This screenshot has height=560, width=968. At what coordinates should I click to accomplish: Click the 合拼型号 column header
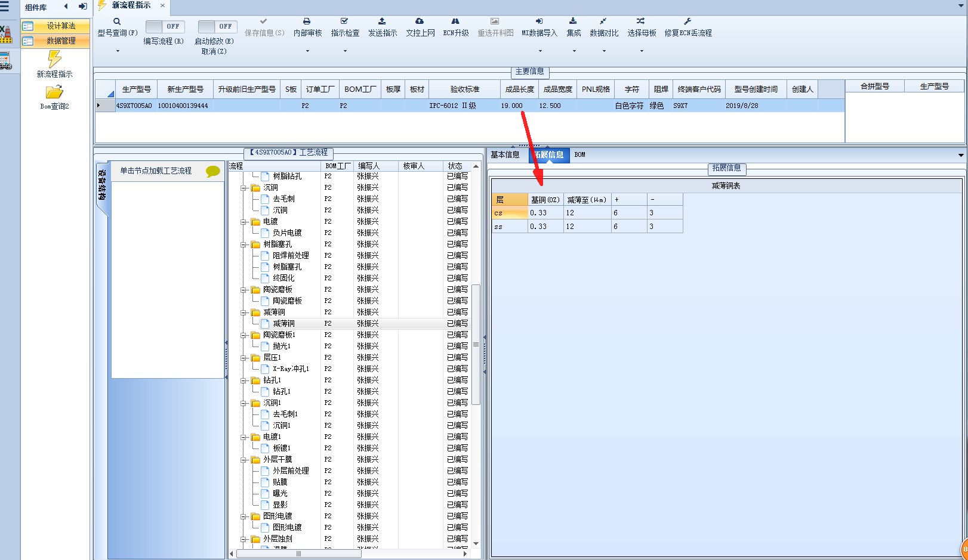click(875, 86)
